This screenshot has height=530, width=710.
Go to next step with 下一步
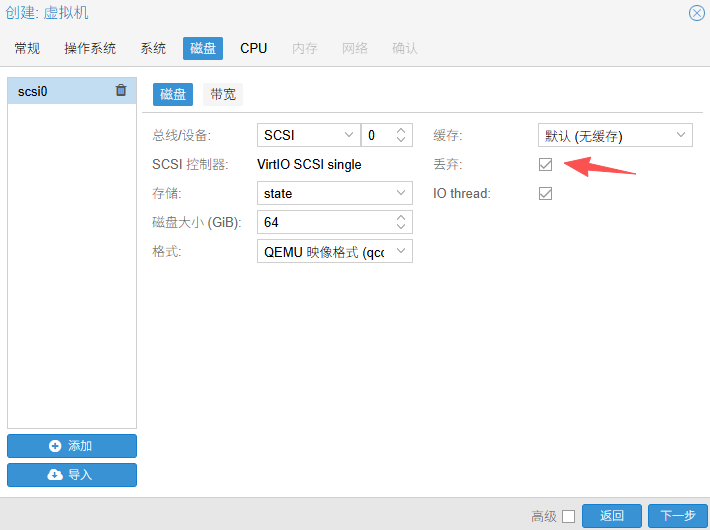click(677, 516)
